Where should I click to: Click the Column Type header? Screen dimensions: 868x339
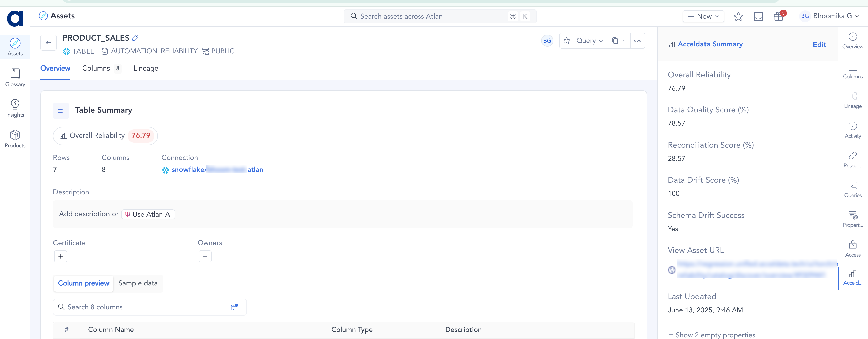(352, 329)
